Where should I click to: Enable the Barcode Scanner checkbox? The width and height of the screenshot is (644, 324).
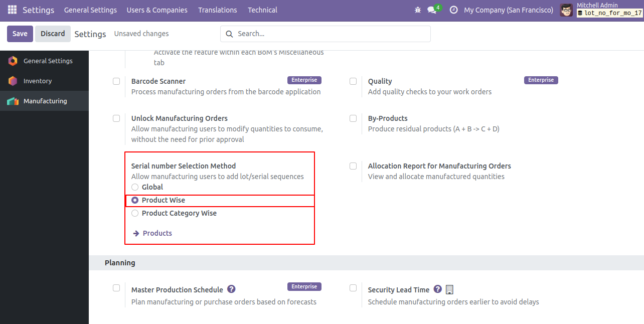(x=116, y=81)
